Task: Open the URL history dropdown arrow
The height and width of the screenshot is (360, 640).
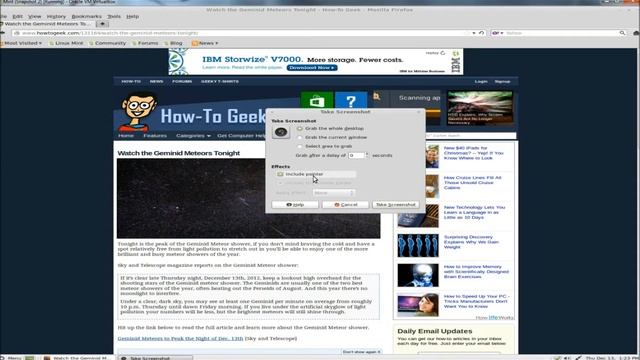Action: tap(473, 33)
